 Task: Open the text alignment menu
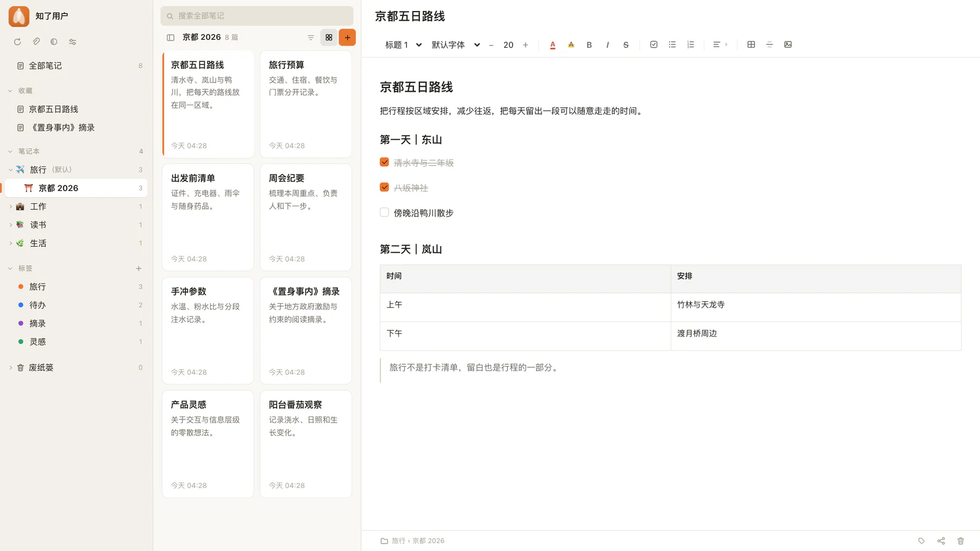click(x=720, y=45)
